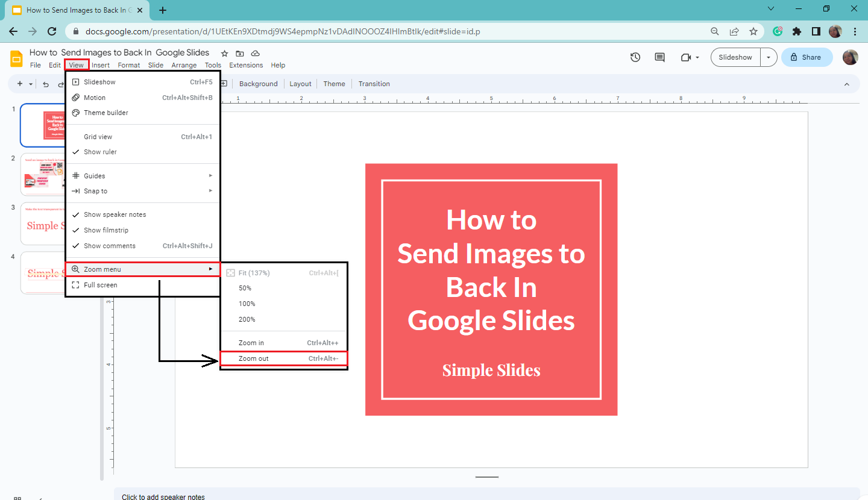The width and height of the screenshot is (868, 500).
Task: Click the Transition toolbar button
Action: pos(374,84)
